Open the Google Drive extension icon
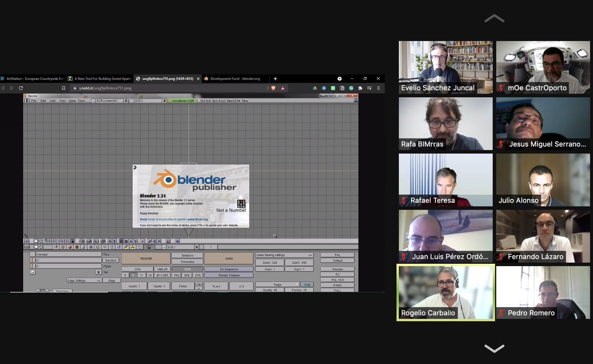Screen dimensions: 593x364 click(315, 88)
